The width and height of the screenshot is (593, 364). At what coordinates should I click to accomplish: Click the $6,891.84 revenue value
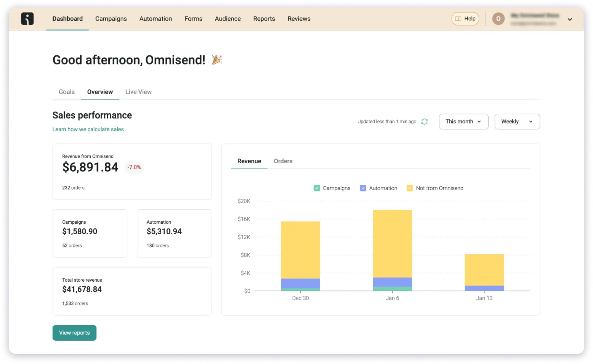click(90, 167)
